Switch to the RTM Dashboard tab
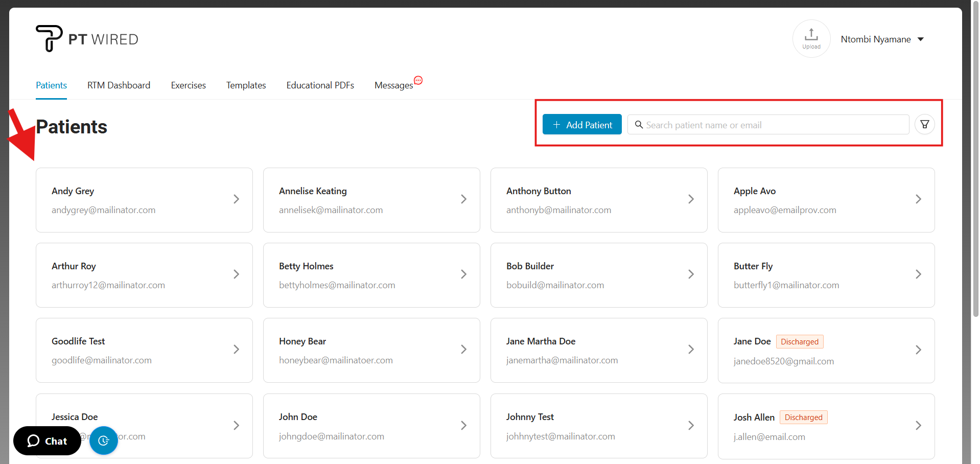This screenshot has width=980, height=464. point(119,85)
